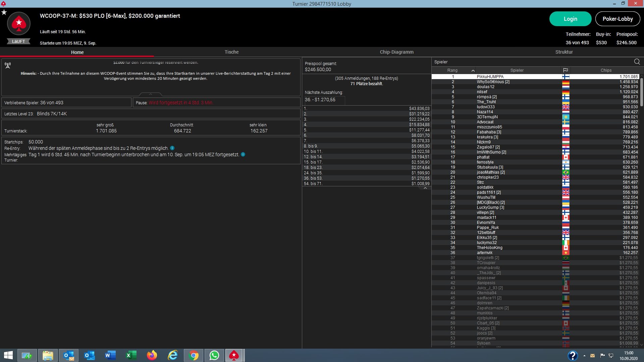Collapse the payout list chevron
The image size is (644, 362).
[x=425, y=188]
